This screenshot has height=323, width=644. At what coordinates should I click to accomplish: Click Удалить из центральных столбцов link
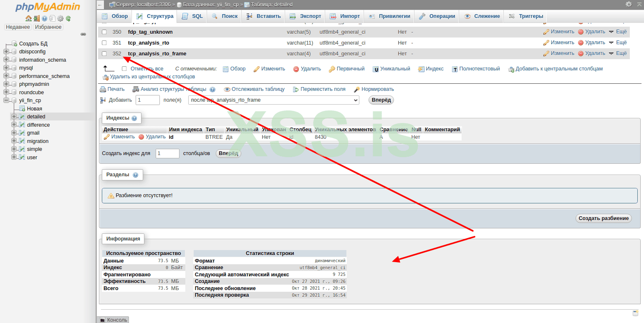click(149, 77)
